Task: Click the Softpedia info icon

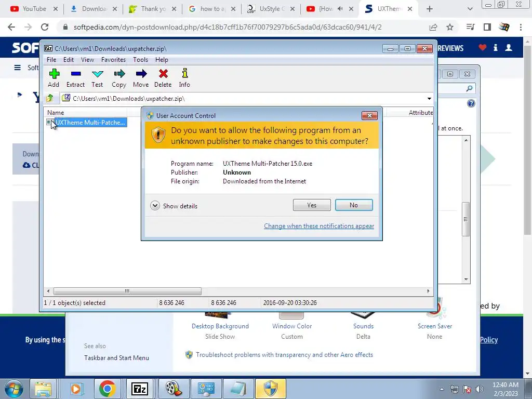Action: (x=495, y=47)
